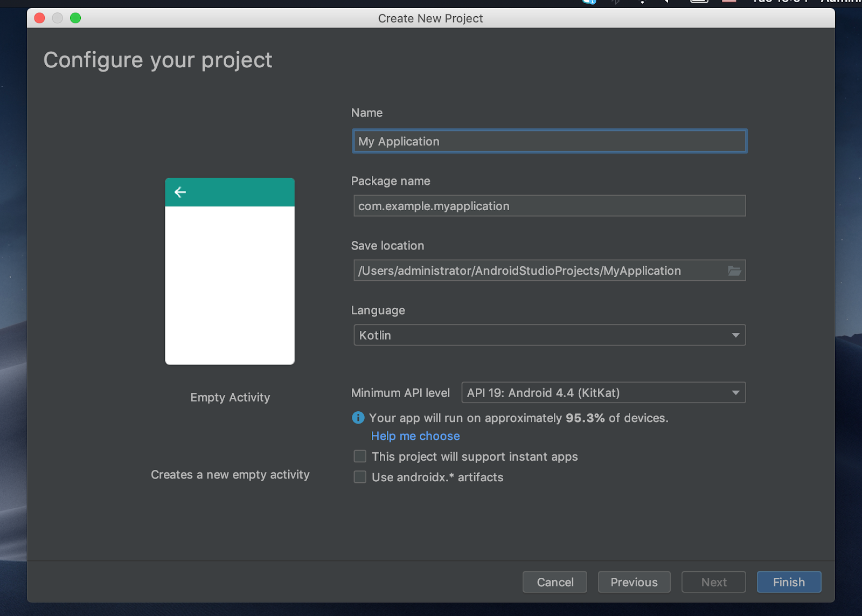Screen dimensions: 862x616
Task: Open the Save location folder browser
Action: point(734,271)
